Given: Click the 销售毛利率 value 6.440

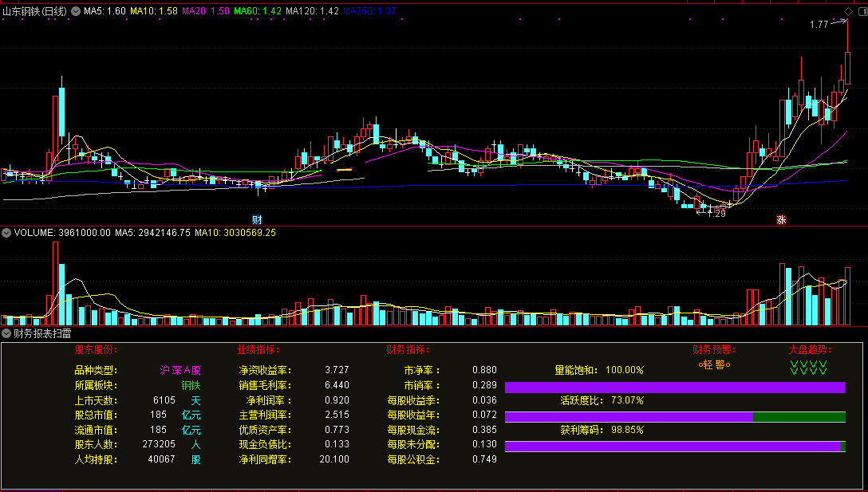Looking at the screenshot, I should 337,385.
